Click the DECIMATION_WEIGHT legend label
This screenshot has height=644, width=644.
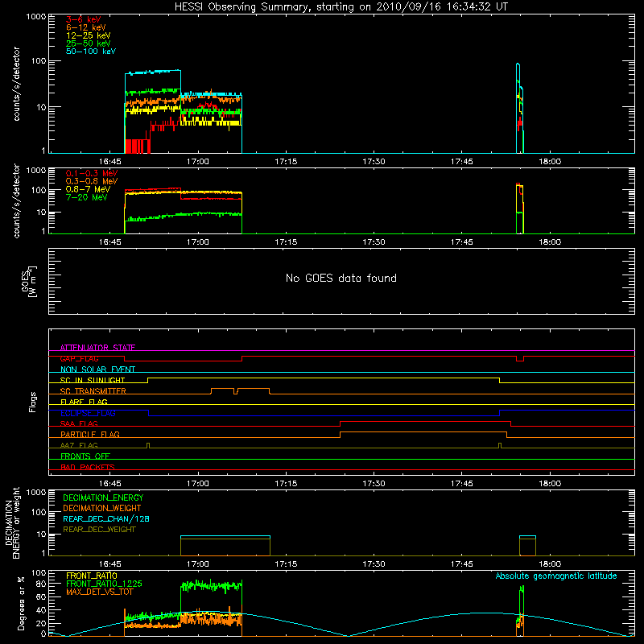(102, 508)
